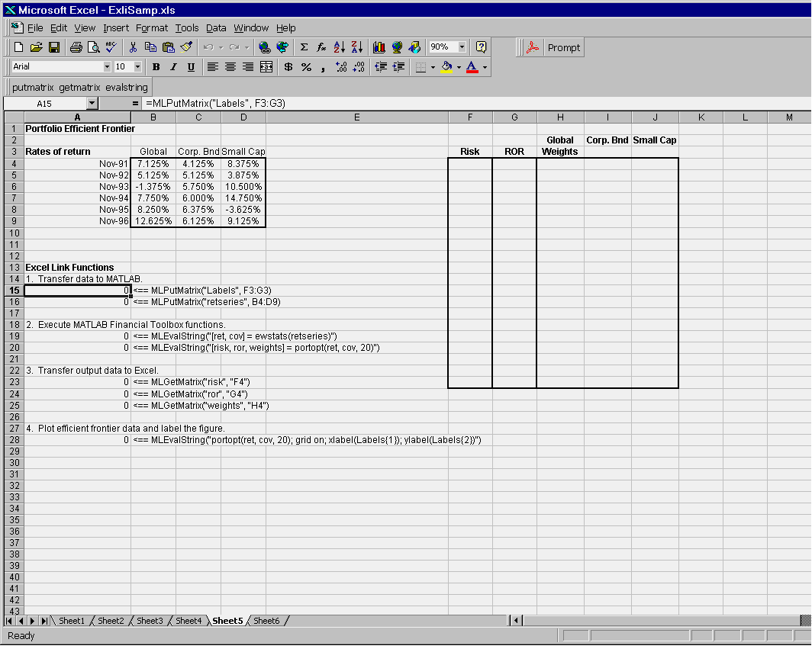Click the Acrobat PDF icon
This screenshot has width=812, height=665.
click(533, 47)
